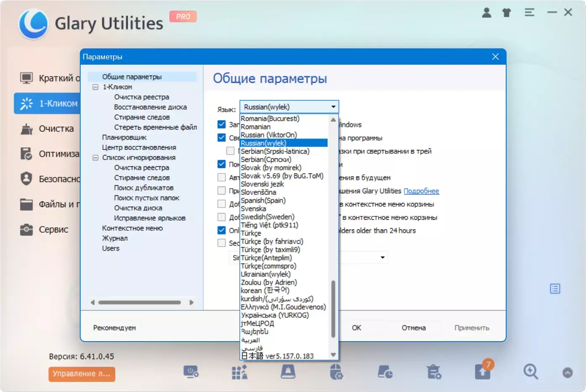The image size is (586, 392).
Task: Open the user account icon
Action: [x=486, y=13]
